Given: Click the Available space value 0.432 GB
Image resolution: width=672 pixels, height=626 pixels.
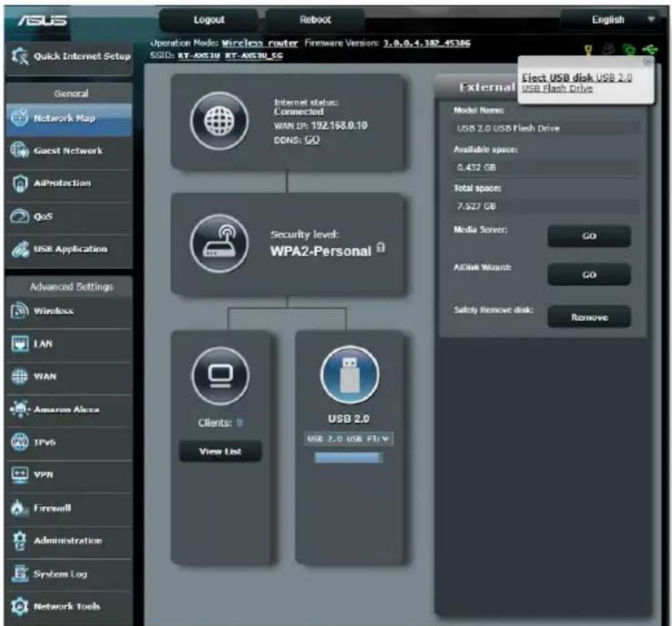Looking at the screenshot, I should click(x=546, y=168).
